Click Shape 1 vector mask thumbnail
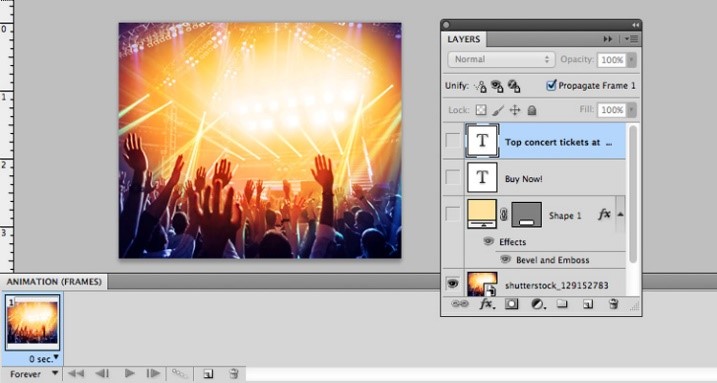The image size is (717, 383). coord(526,214)
